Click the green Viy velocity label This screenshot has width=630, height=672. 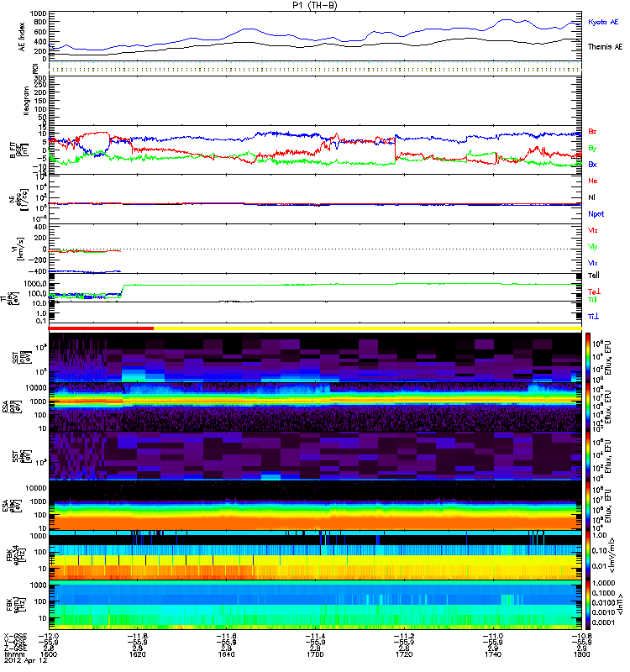pos(593,247)
